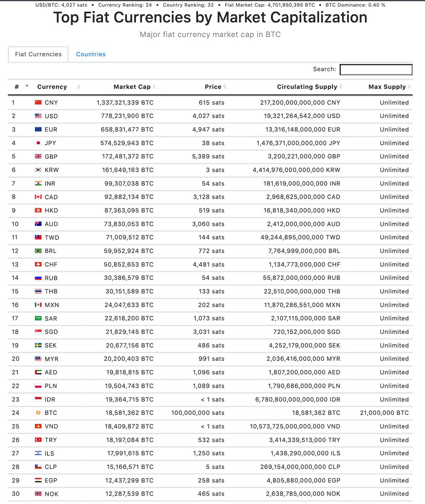The height and width of the screenshot is (504, 425).
Task: Click the Russia flag icon beside RUB
Action: tap(38, 278)
